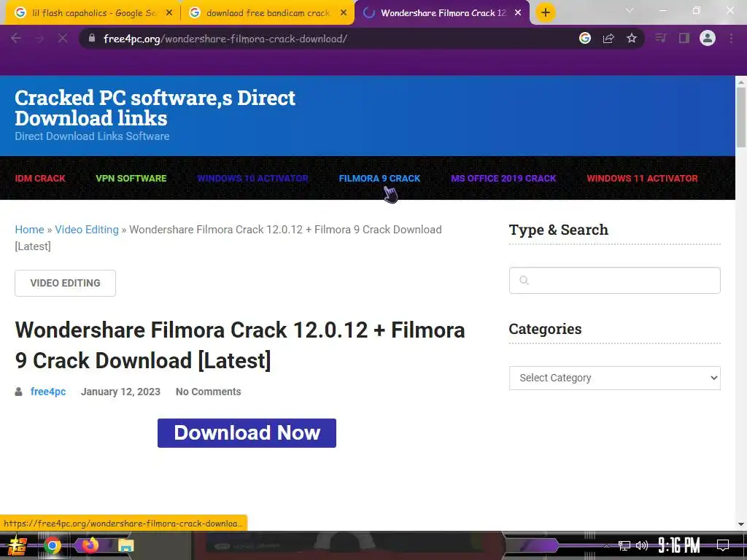Screen dimensions: 747x560
Task: Click the scrollbar down arrow
Action: point(741,524)
